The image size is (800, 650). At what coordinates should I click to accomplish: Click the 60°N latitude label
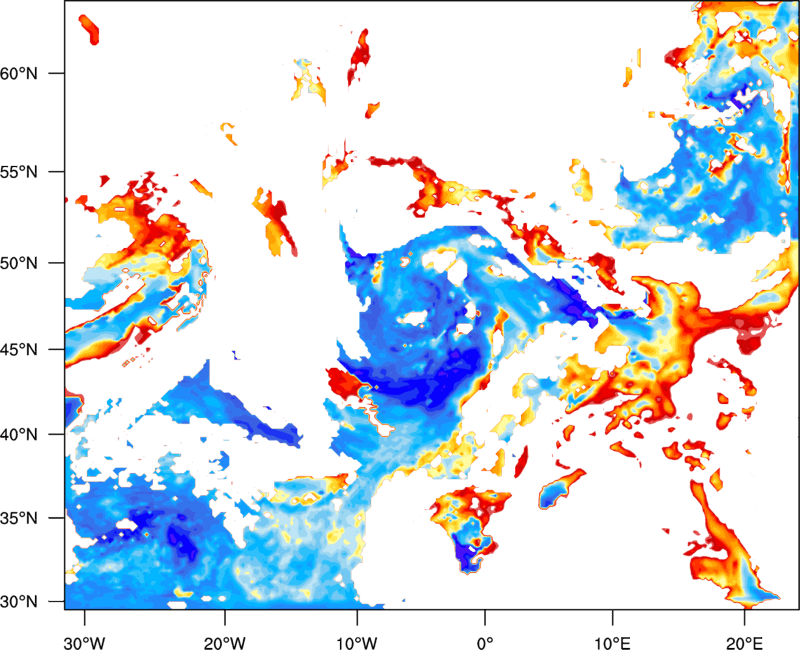tap(19, 73)
